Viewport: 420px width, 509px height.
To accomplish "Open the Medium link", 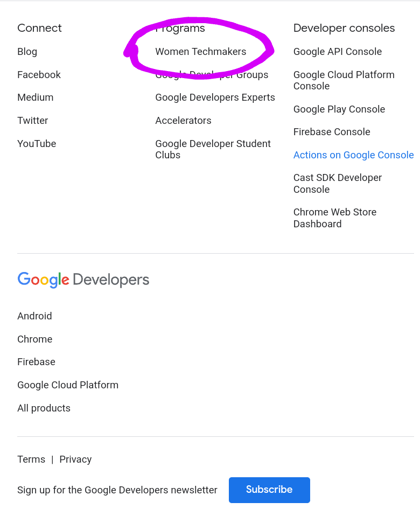I will (x=36, y=97).
